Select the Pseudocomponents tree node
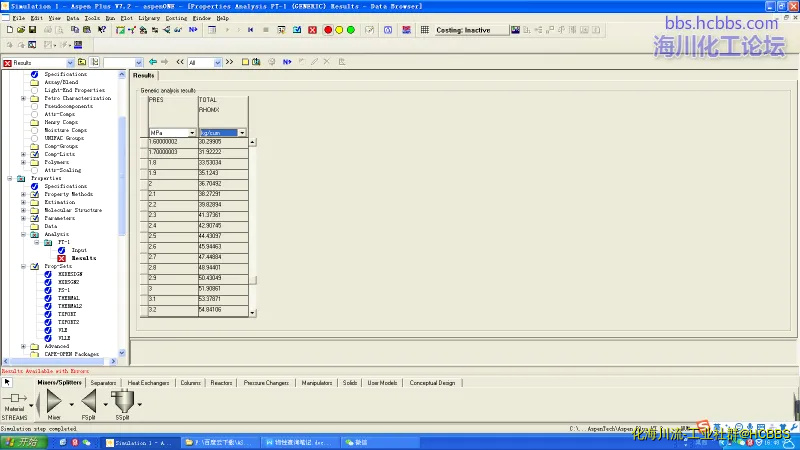 point(68,106)
